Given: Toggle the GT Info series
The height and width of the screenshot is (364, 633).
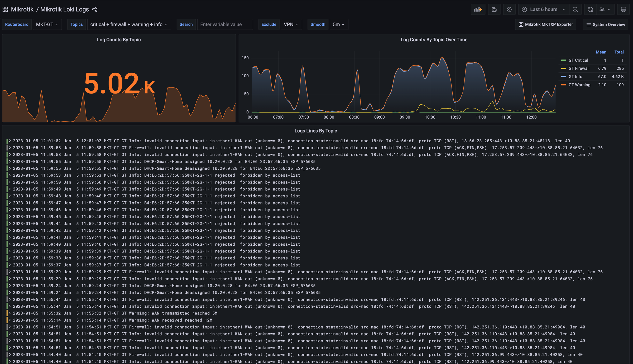Looking at the screenshot, I should (575, 77).
